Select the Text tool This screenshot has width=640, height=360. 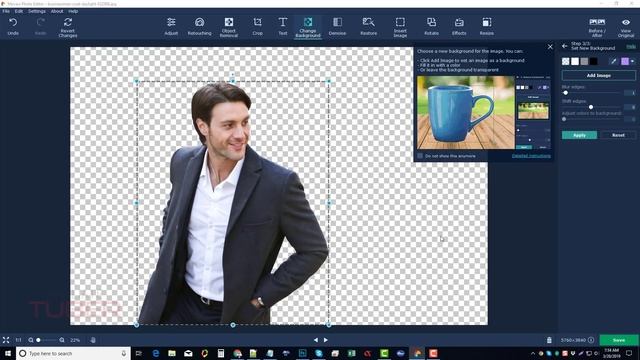[x=283, y=27]
